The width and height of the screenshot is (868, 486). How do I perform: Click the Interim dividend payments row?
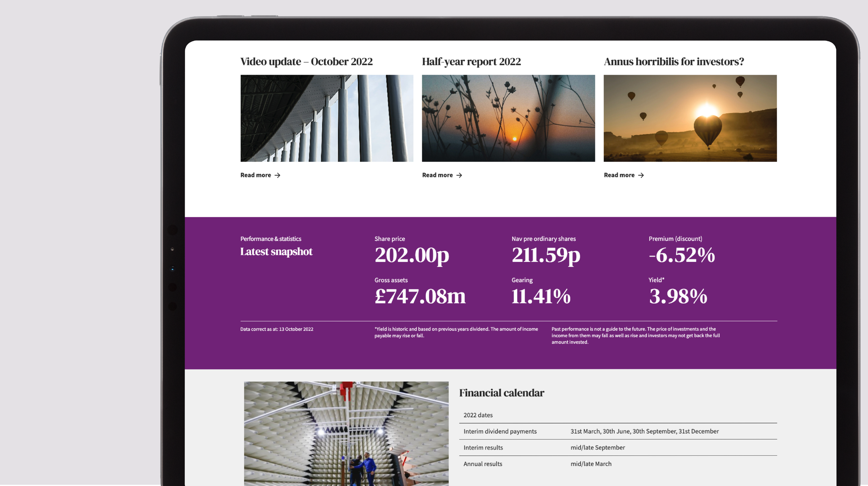[618, 431]
